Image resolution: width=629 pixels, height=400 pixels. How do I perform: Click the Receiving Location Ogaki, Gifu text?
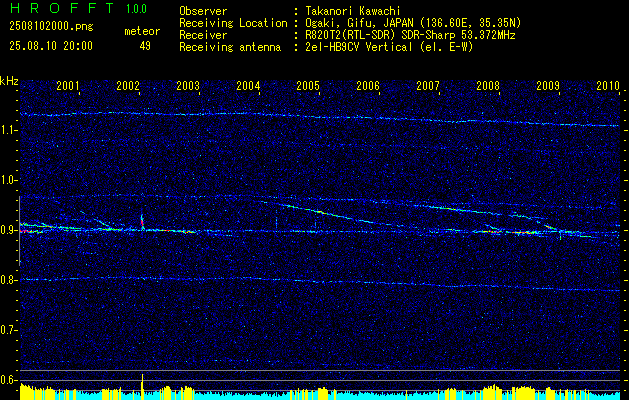click(x=413, y=23)
